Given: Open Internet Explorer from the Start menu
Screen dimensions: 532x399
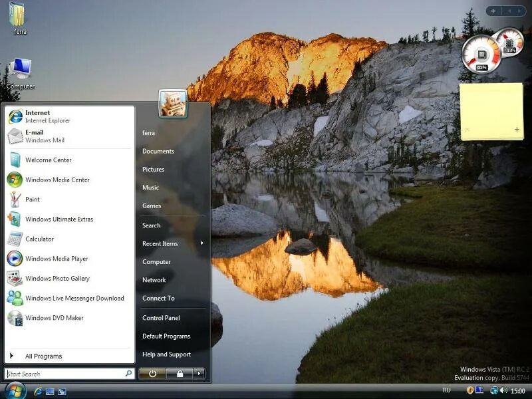Looking at the screenshot, I should pyautogui.click(x=70, y=116).
